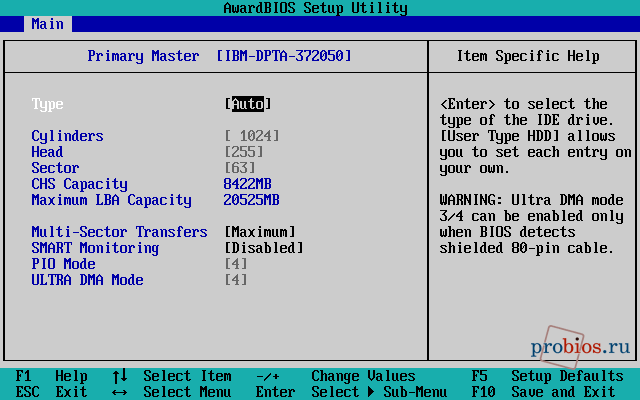Viewport: 640px width, 400px height.
Task: Click the Primary Master heading
Action: tap(143, 56)
